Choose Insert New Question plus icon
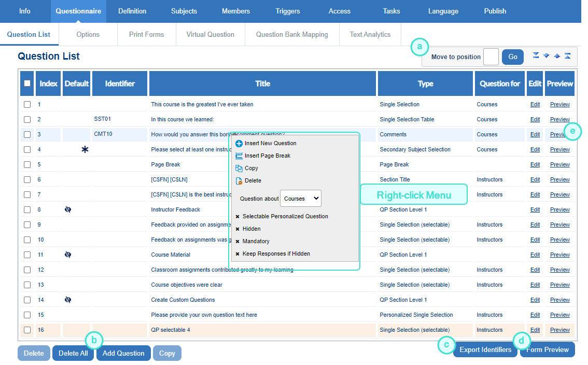This screenshot has width=588, height=365. tap(239, 143)
